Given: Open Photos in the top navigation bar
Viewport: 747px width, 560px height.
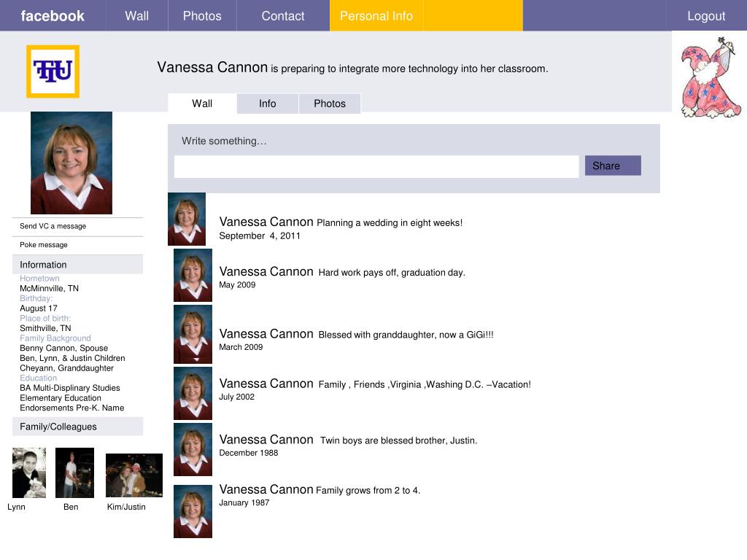Looking at the screenshot, I should point(202,16).
